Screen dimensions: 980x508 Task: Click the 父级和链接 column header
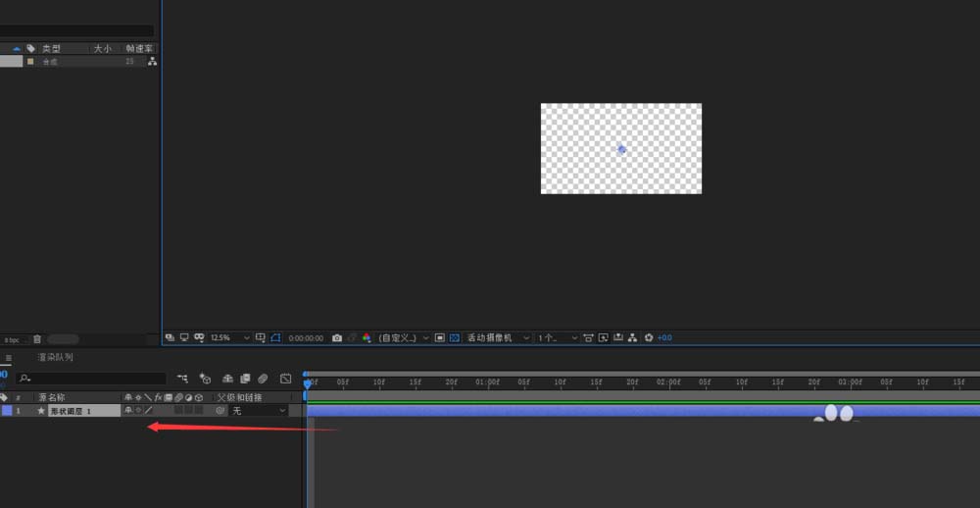239,397
